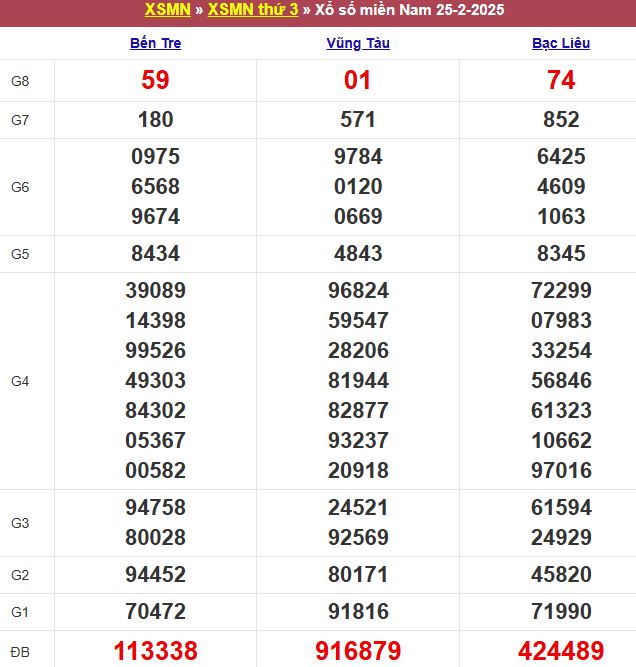Select the G7 number 180
Image resolution: width=636 pixels, height=667 pixels.
[x=155, y=120]
